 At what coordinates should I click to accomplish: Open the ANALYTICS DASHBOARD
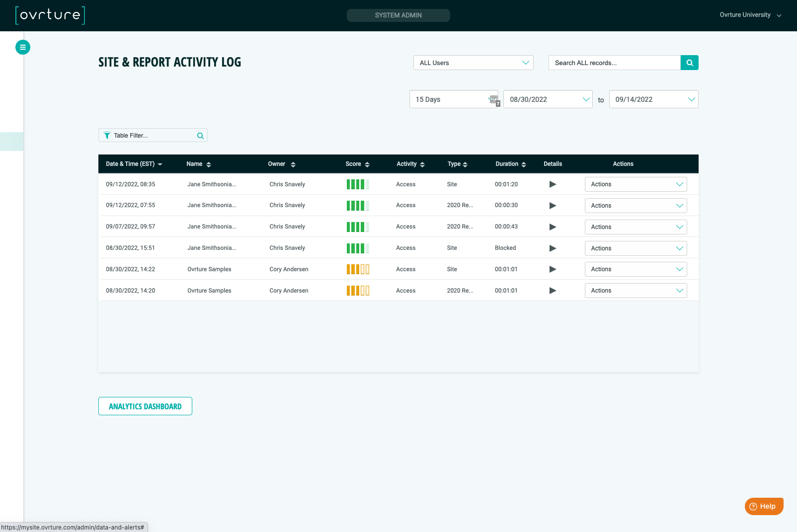(x=145, y=406)
